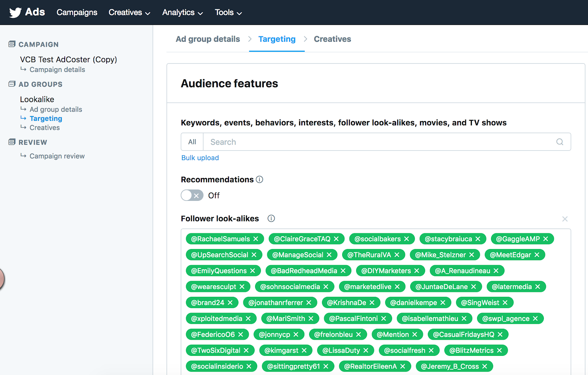Open the Recommendations info icon
This screenshot has height=375, width=588.
(259, 180)
